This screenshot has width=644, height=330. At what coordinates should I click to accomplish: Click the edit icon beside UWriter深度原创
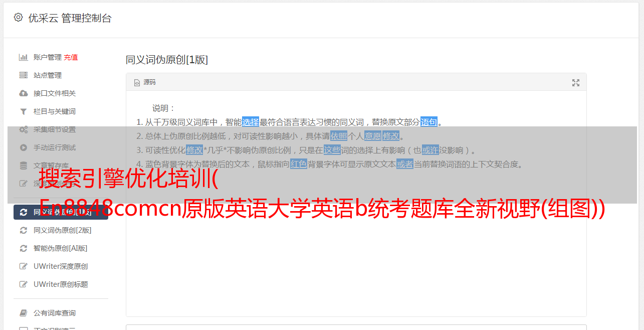tap(23, 266)
